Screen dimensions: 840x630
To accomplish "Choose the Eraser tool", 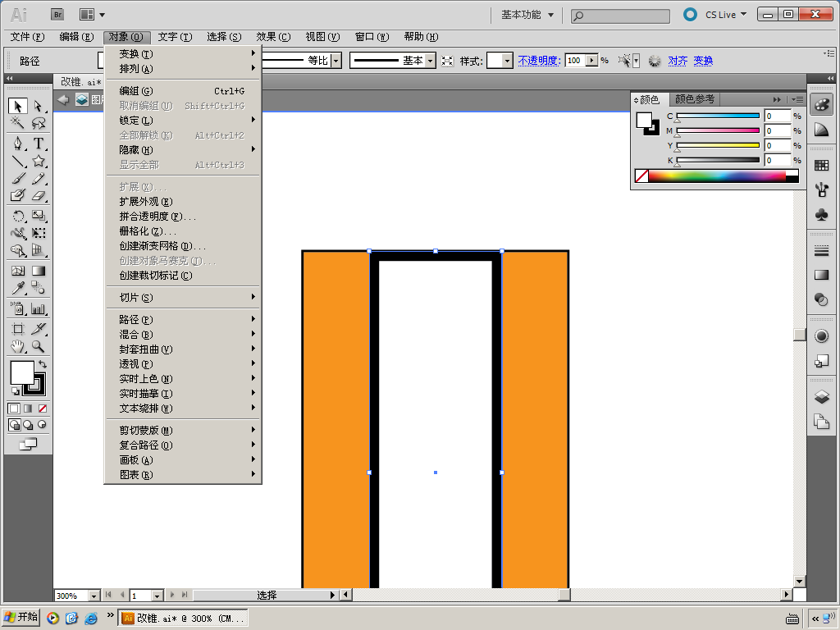I will tap(38, 195).
